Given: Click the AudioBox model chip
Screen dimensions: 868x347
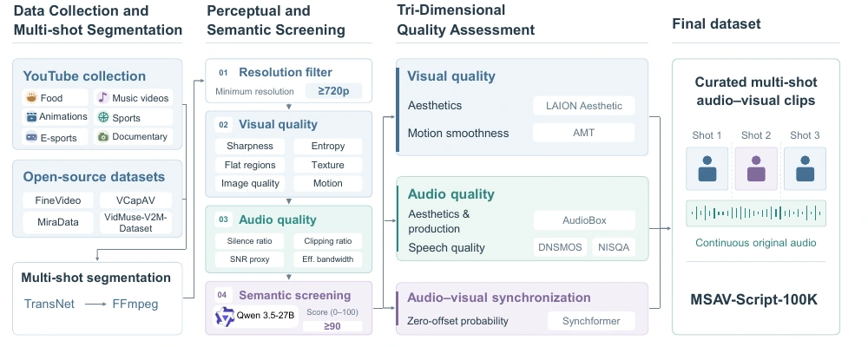Looking at the screenshot, I should [x=584, y=220].
